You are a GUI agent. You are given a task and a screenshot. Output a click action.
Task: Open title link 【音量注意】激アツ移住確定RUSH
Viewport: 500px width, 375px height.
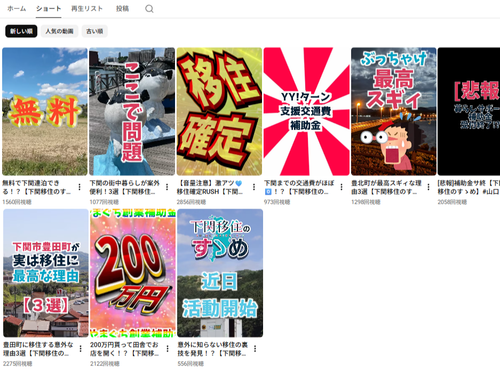pyautogui.click(x=210, y=187)
